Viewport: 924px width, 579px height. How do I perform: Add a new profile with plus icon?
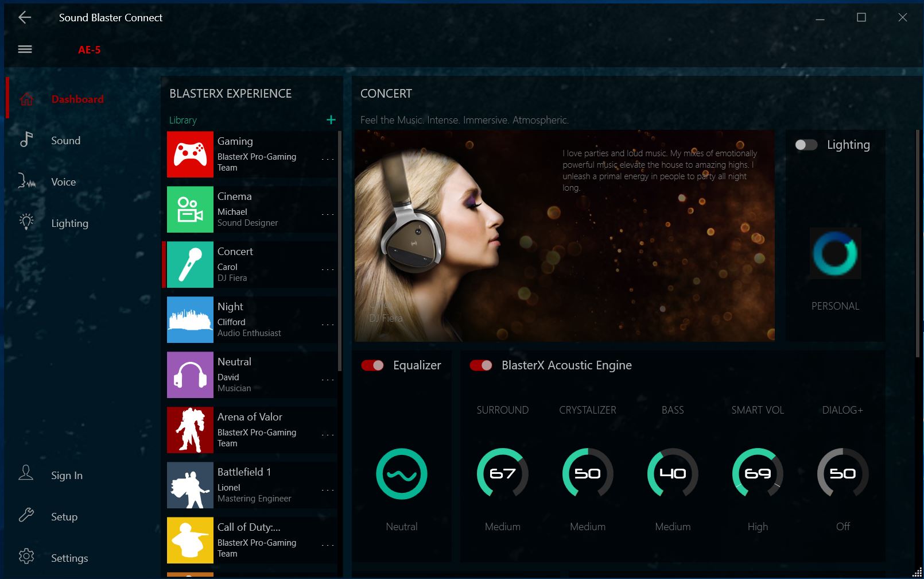pyautogui.click(x=331, y=119)
